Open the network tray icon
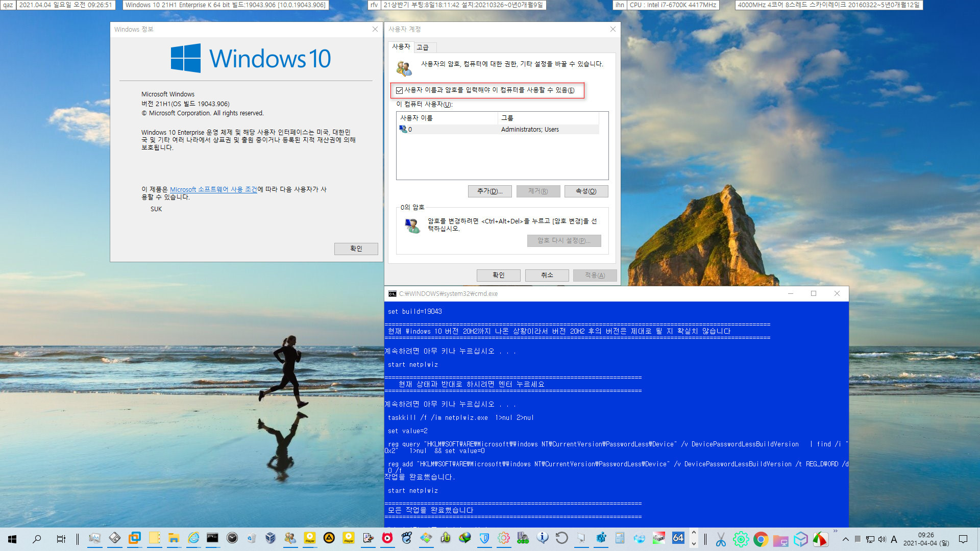 click(870, 539)
